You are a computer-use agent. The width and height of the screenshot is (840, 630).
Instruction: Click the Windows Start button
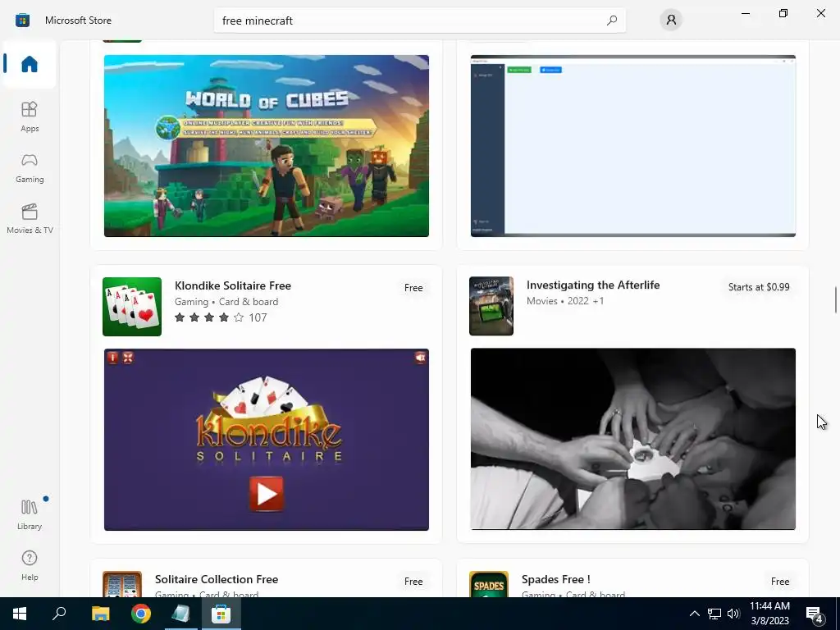click(20, 614)
